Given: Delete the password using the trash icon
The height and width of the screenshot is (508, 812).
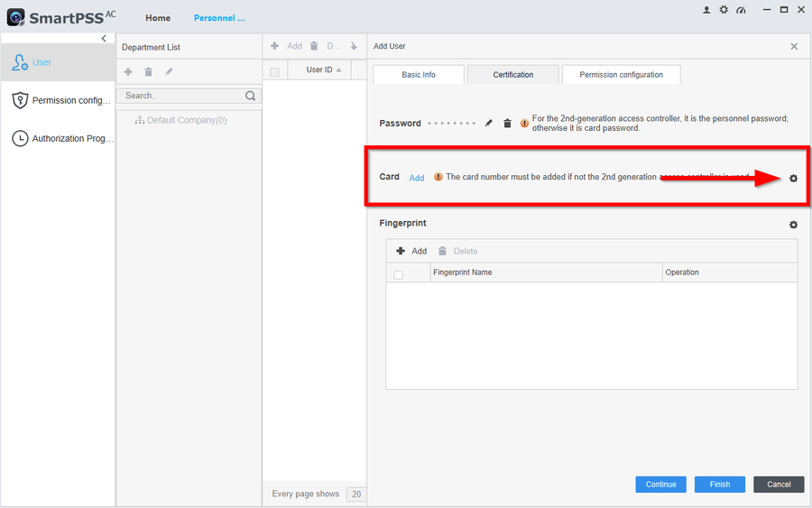Looking at the screenshot, I should 507,124.
